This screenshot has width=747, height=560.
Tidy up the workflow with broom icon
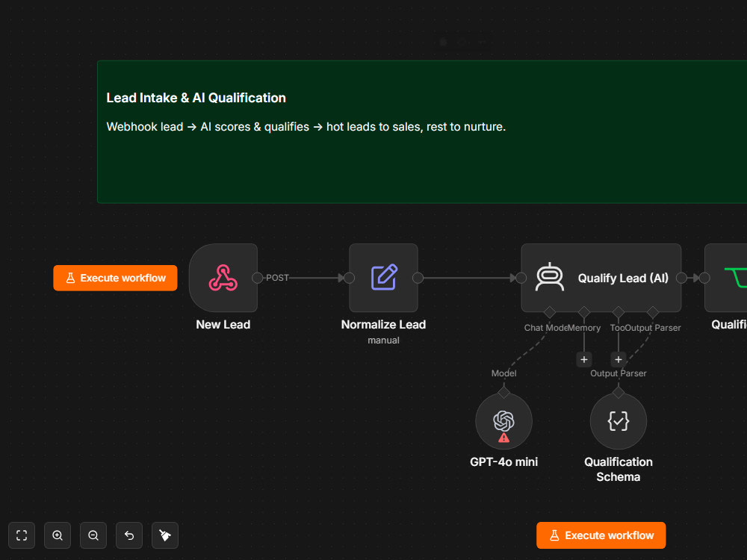pyautogui.click(x=165, y=535)
